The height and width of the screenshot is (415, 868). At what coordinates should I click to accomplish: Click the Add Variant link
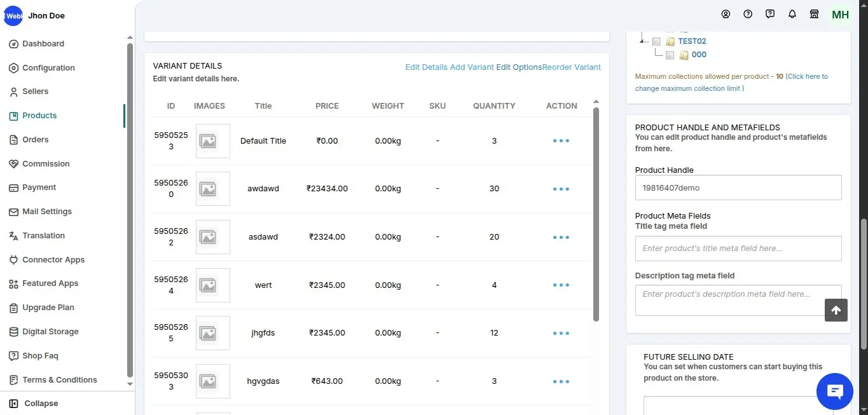(x=472, y=67)
